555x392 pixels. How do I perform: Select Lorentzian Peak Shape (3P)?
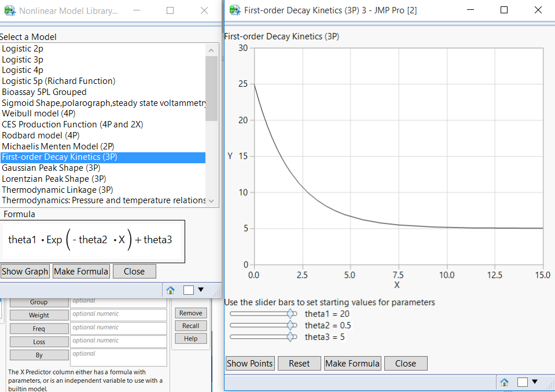(102, 179)
